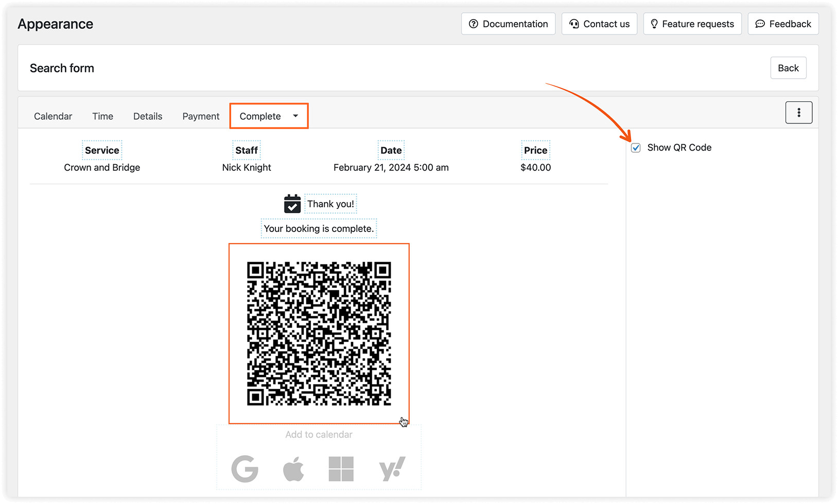Viewport: 838px width, 504px height.
Task: Click the Crown and Bridge service value
Action: [102, 168]
